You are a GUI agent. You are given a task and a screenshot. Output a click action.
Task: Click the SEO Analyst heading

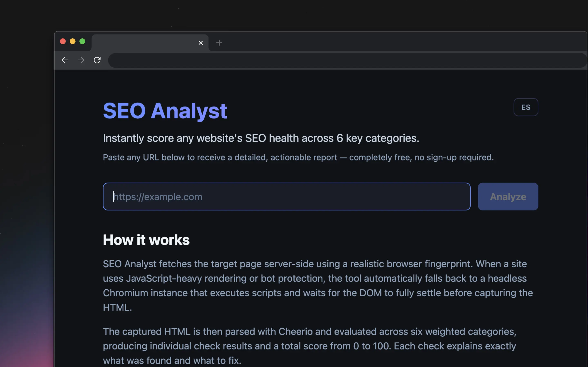pos(165,111)
